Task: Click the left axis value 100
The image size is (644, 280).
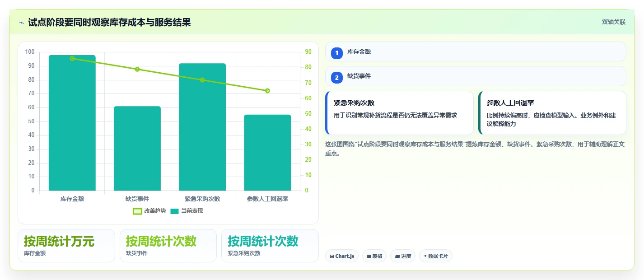Action: [x=30, y=52]
